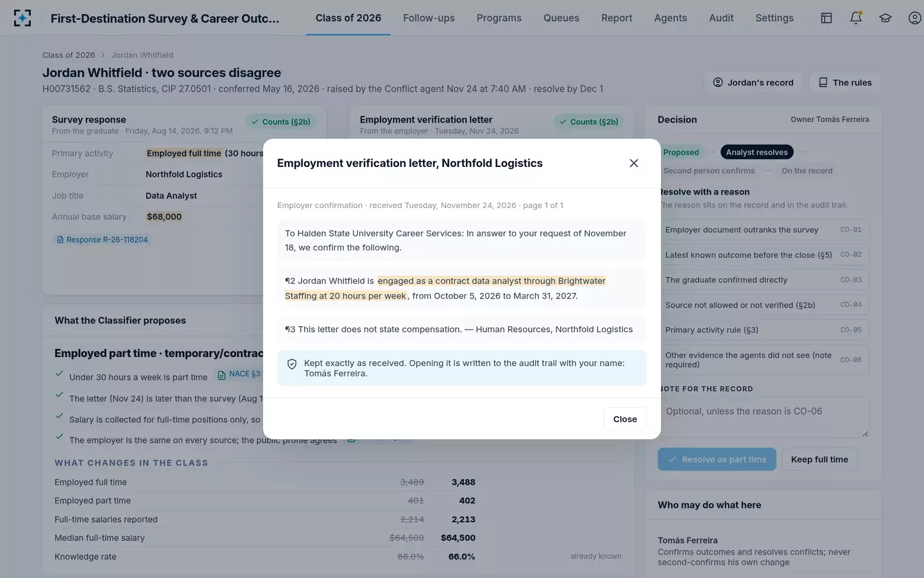Switch to the Class of 2026 tab

click(348, 18)
